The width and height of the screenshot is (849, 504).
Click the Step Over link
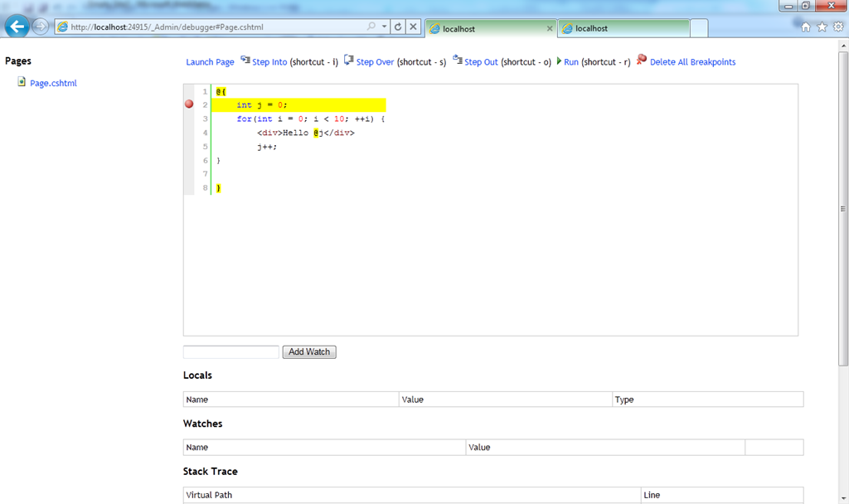click(x=375, y=62)
